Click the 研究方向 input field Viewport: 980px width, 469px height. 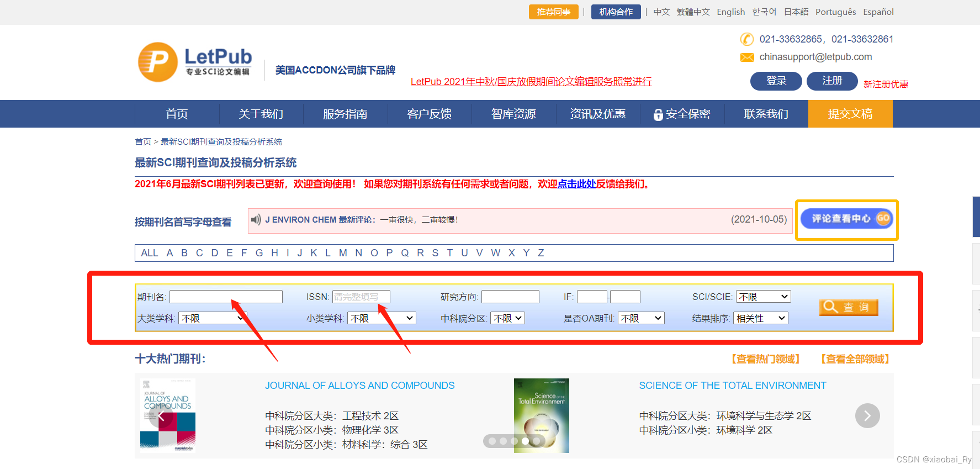pyautogui.click(x=510, y=297)
